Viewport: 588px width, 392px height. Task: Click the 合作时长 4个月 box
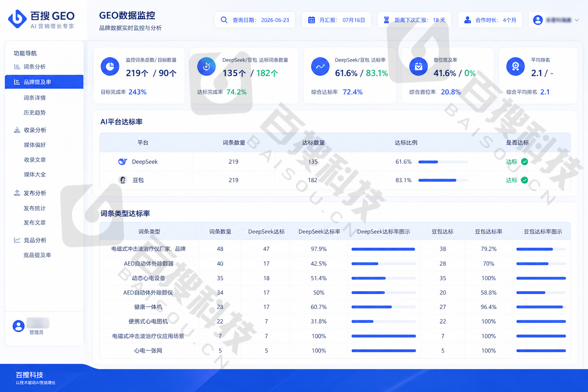(x=490, y=20)
